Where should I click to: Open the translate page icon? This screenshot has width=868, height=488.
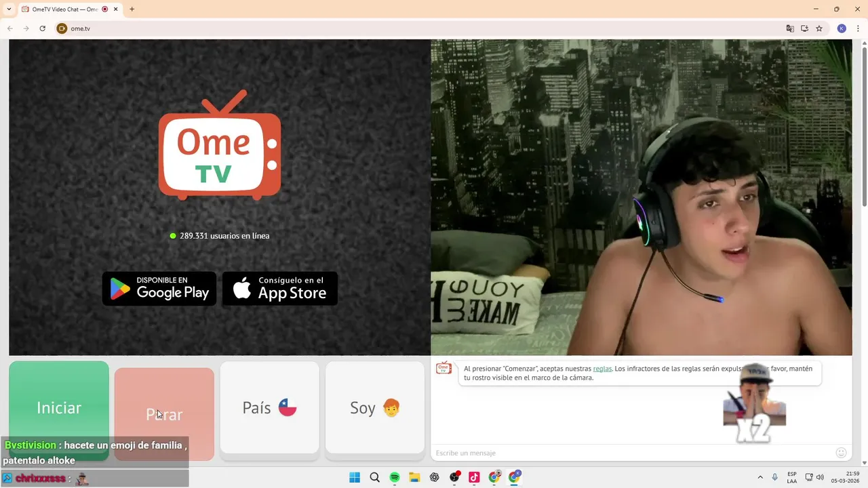[790, 28]
